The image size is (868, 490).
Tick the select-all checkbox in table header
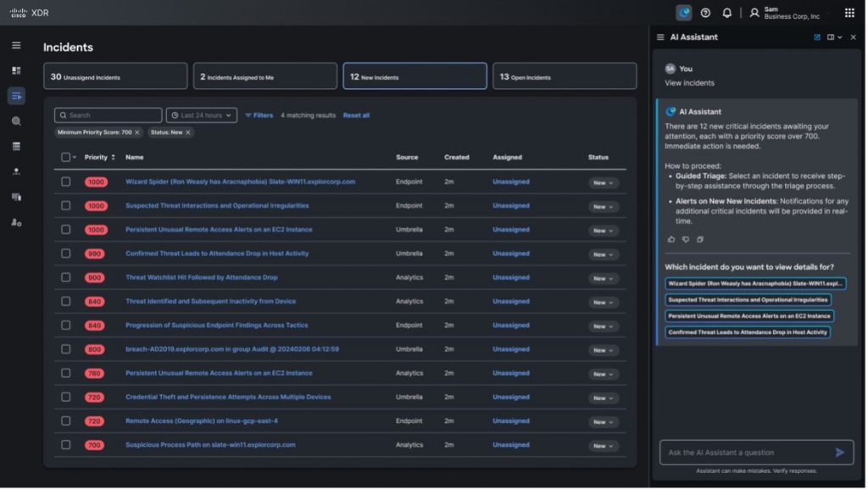tap(66, 157)
